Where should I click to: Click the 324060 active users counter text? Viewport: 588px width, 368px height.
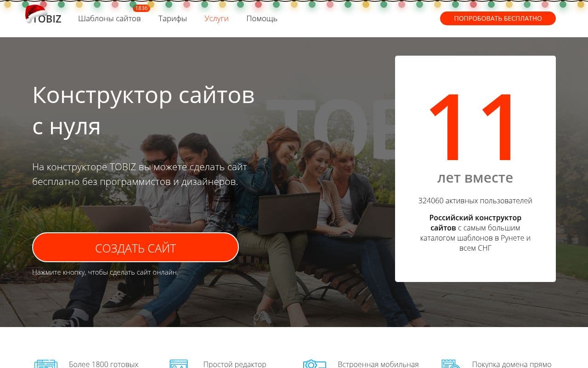point(475,201)
